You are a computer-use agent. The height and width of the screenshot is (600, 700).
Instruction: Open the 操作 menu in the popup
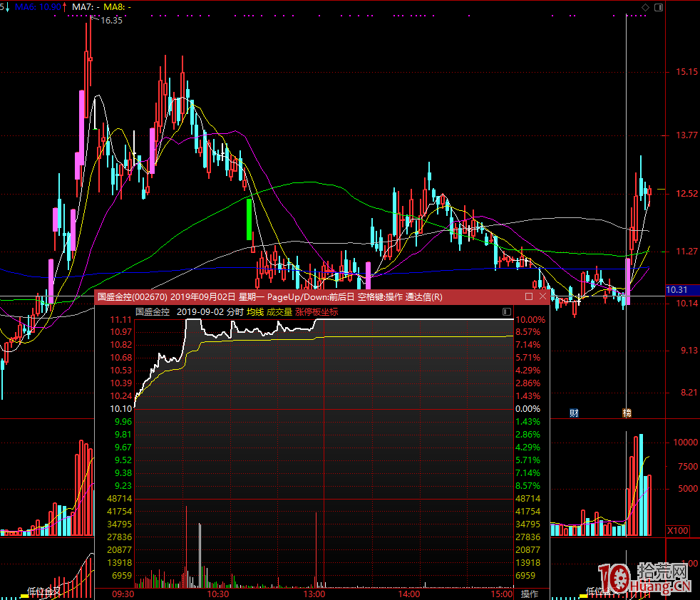coord(530,594)
